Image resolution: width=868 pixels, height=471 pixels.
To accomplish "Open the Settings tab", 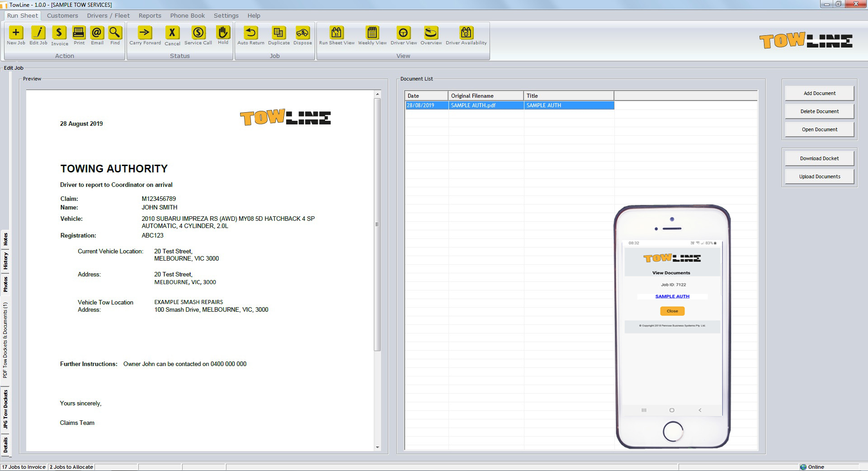I will click(226, 15).
